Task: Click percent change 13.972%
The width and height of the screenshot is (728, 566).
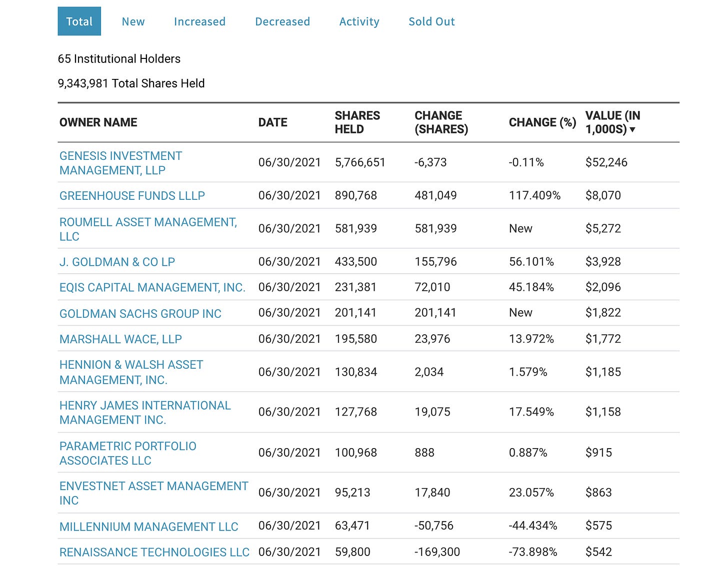Action: [531, 339]
